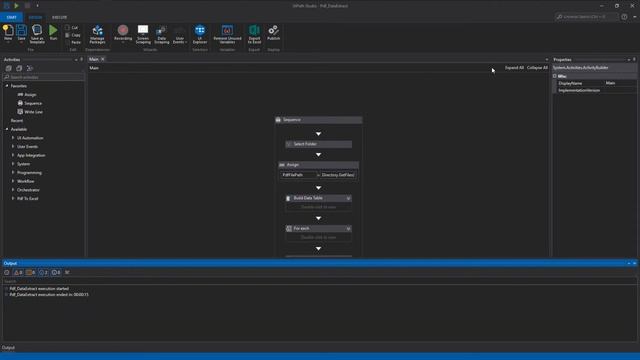Image resolution: width=640 pixels, height=360 pixels.
Task: Click Export to Excel
Action: click(254, 34)
